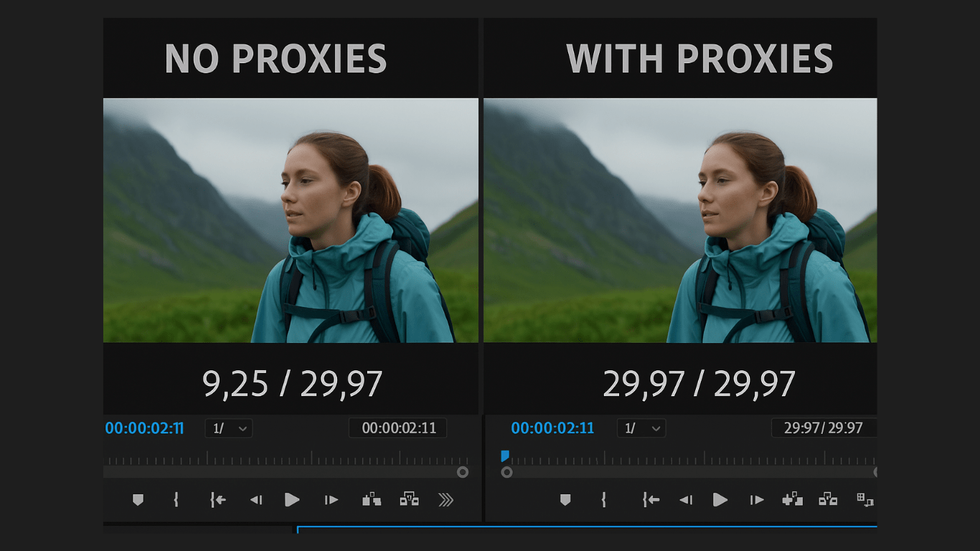The width and height of the screenshot is (980, 551).
Task: Add a marker in the With Proxies monitor
Action: pos(565,500)
